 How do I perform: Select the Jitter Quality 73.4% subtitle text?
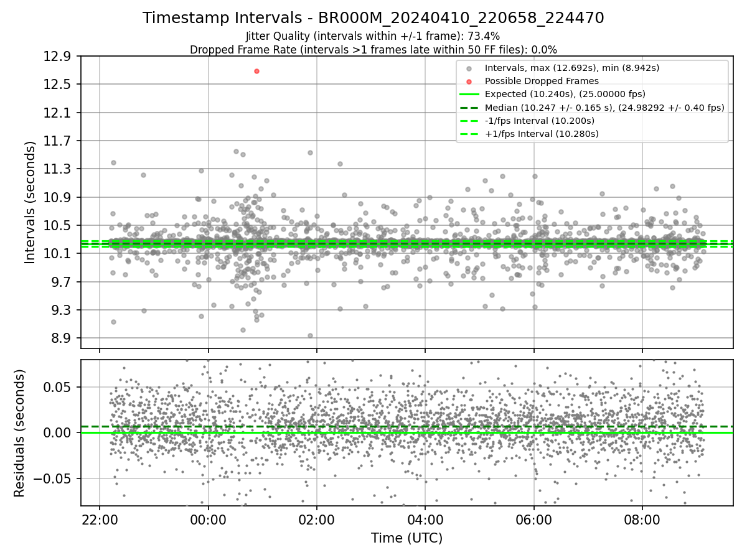click(x=373, y=36)
